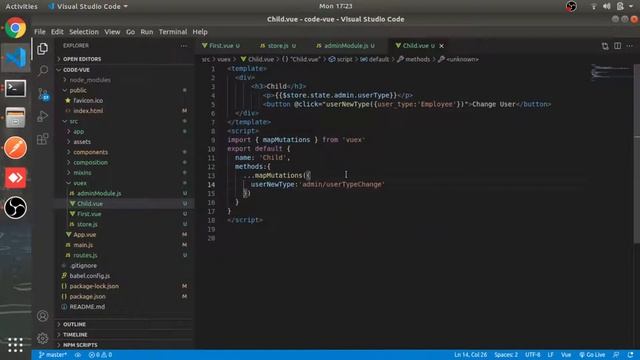Open the Files app in the dock
The image size is (640, 360).
(16, 118)
